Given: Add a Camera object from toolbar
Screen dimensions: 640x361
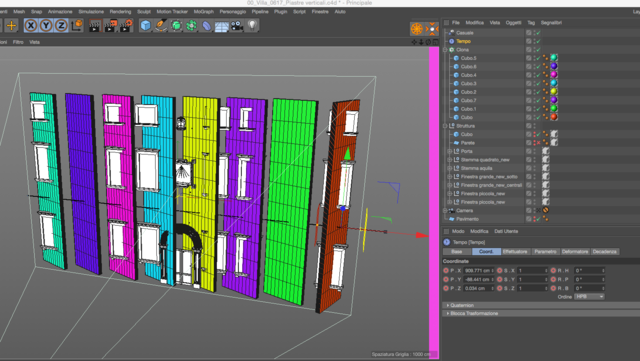Looking at the screenshot, I should [x=237, y=26].
